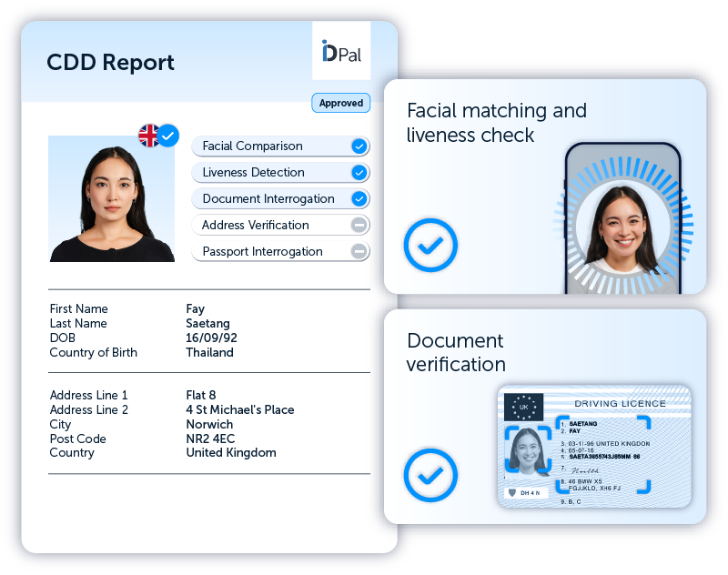The width and height of the screenshot is (728, 575).
Task: Toggle the Facial Comparison check
Action: [x=359, y=146]
